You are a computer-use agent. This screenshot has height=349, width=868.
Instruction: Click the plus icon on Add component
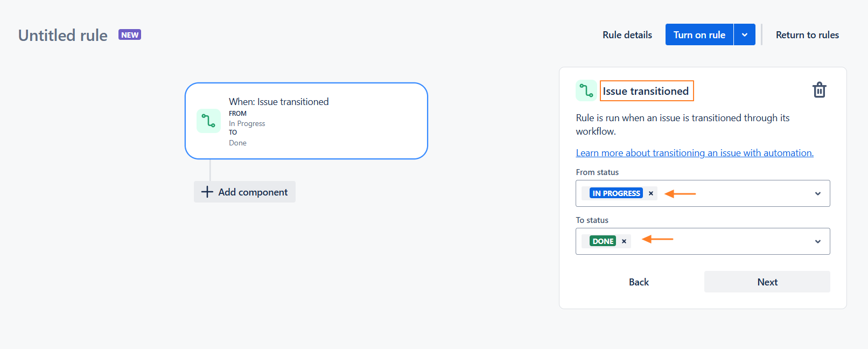pyautogui.click(x=207, y=192)
